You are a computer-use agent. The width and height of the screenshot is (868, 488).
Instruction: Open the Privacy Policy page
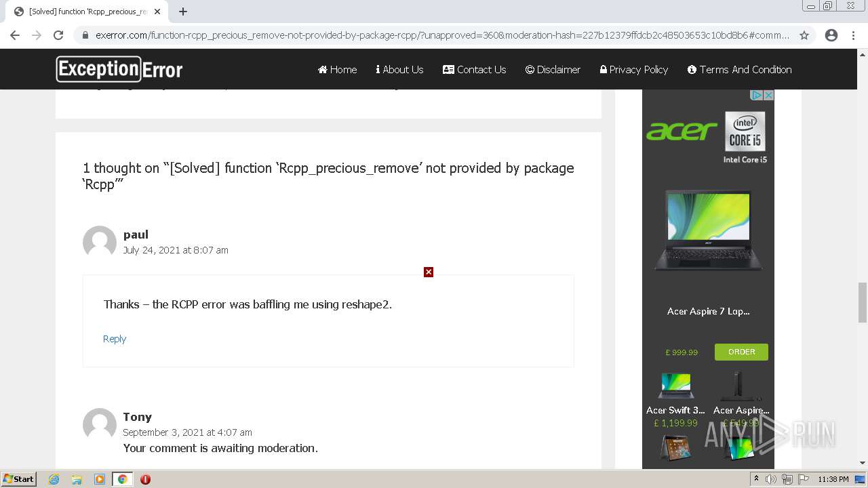pyautogui.click(x=634, y=69)
